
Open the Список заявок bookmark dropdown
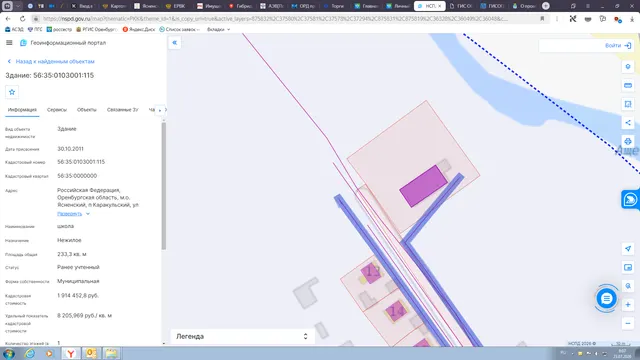180,29
